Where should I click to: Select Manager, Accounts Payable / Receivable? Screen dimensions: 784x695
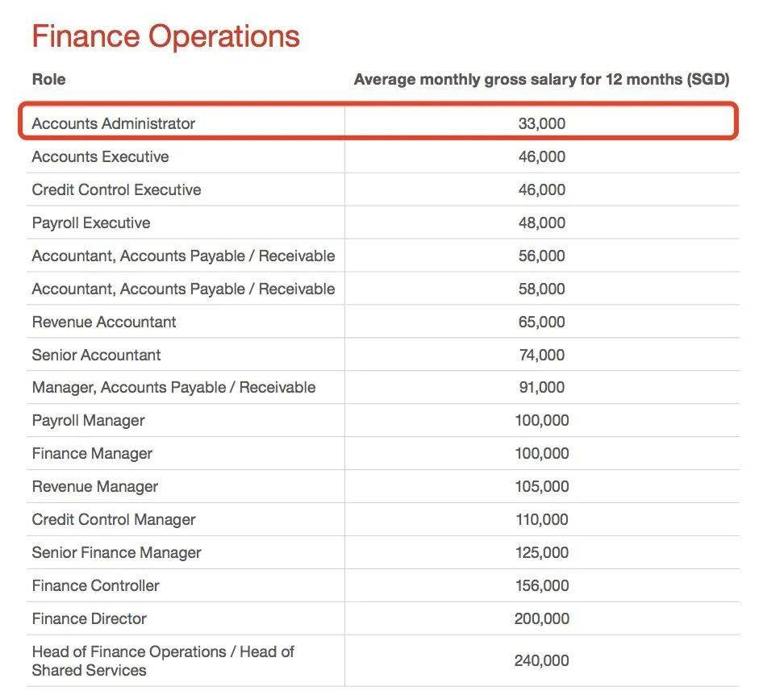pos(173,388)
